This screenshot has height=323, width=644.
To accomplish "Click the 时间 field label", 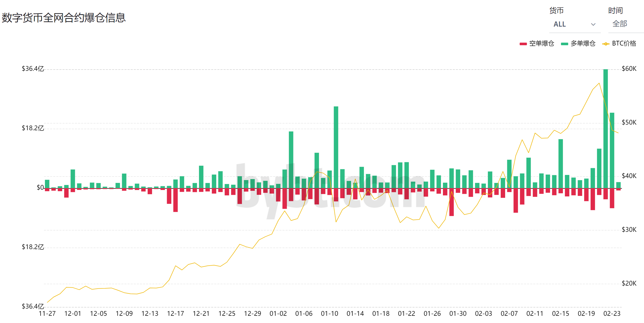I will click(x=615, y=11).
